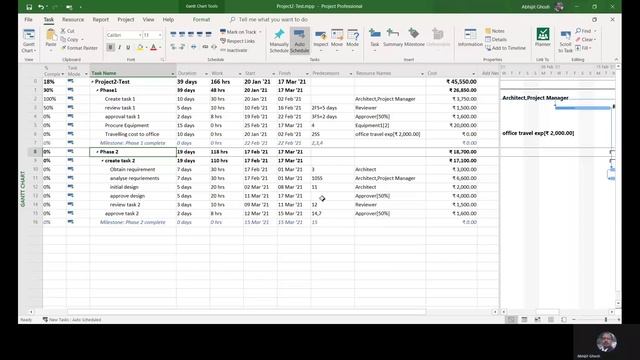Image resolution: width=640 pixels, height=360 pixels.
Task: Collapse the Phase1 summary task
Action: coord(97,90)
